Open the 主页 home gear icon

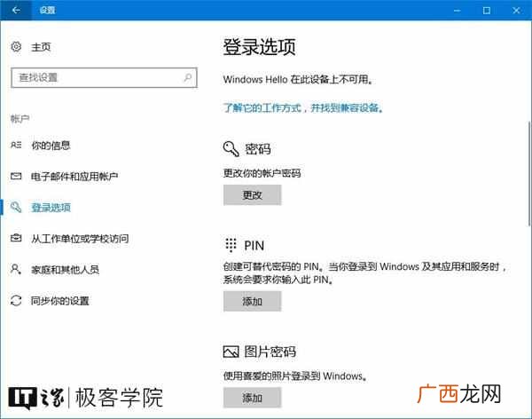click(16, 46)
